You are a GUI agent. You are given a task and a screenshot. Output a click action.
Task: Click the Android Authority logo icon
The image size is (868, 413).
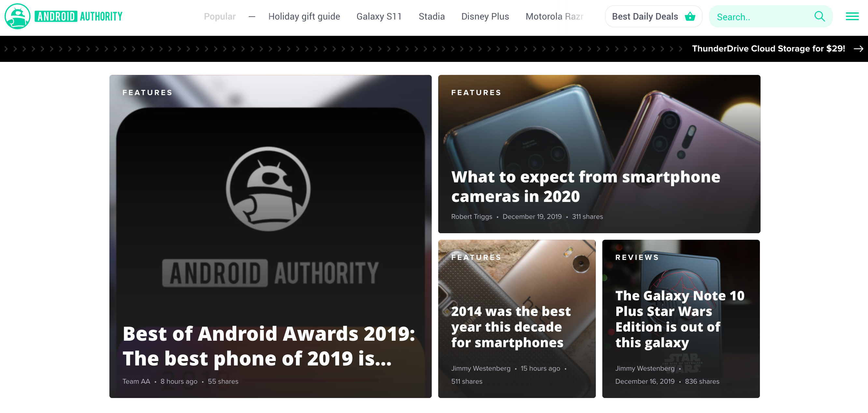click(x=17, y=17)
